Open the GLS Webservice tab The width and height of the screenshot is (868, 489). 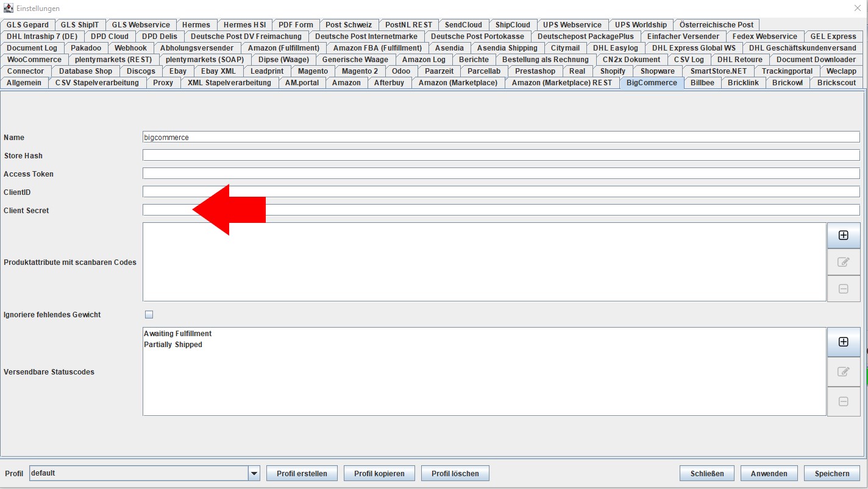coord(141,25)
